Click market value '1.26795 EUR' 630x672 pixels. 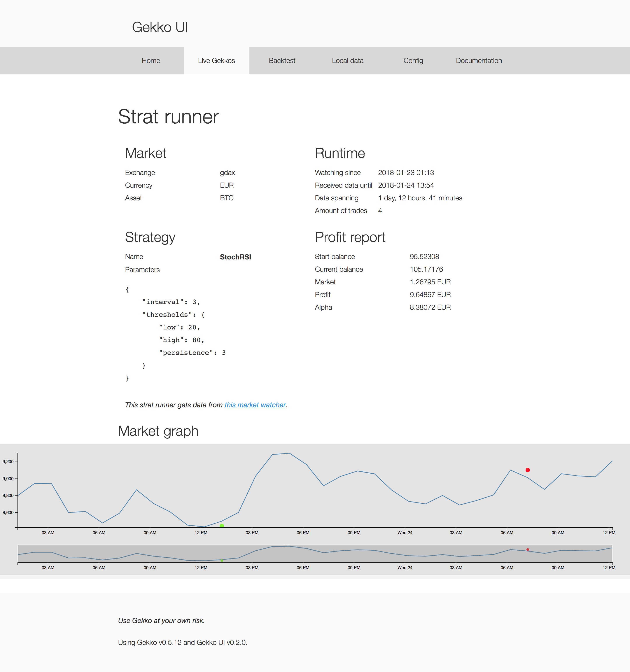pos(430,282)
